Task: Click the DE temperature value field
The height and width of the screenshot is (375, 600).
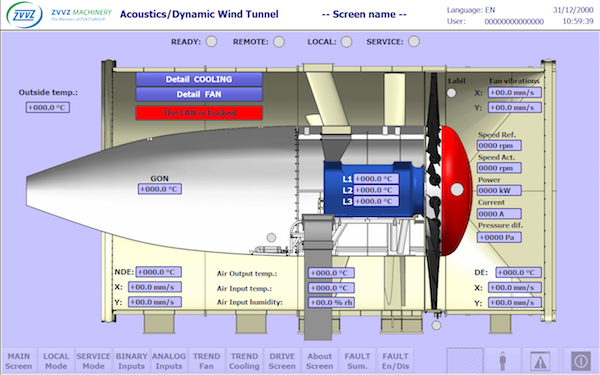Action: point(518,272)
